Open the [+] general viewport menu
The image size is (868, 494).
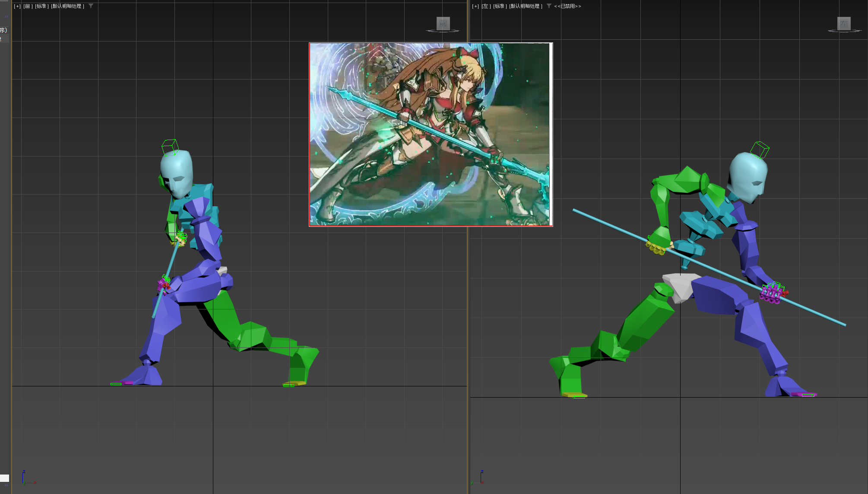(16, 6)
